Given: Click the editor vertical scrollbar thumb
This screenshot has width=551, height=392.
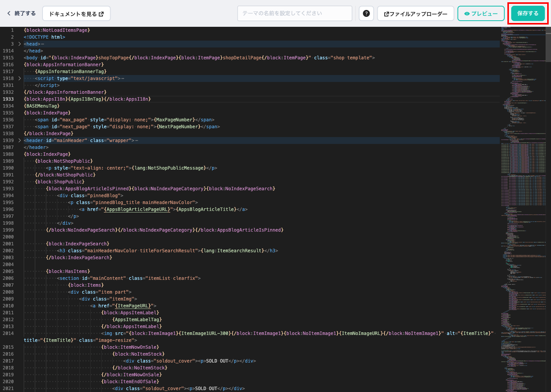Looking at the screenshot, I should [548, 44].
